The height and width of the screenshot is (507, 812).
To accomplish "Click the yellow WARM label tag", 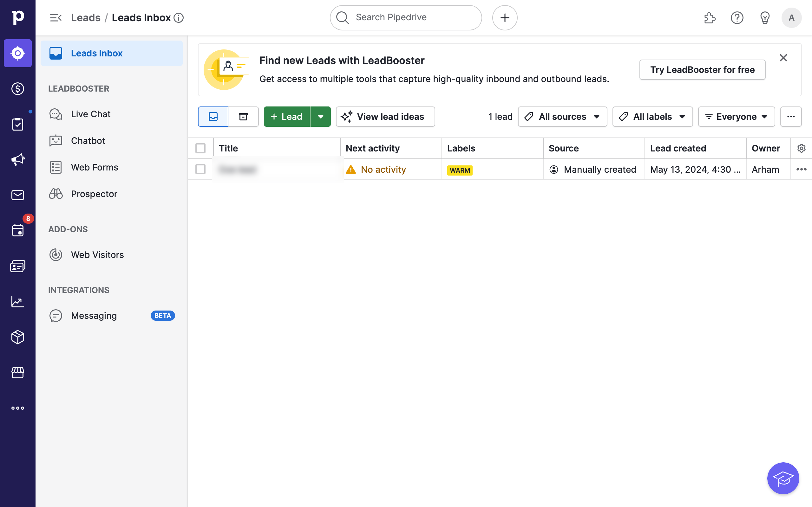I will (460, 170).
